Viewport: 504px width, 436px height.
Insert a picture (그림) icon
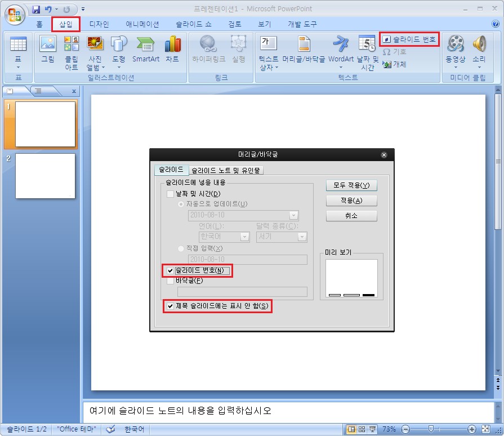pyautogui.click(x=47, y=43)
